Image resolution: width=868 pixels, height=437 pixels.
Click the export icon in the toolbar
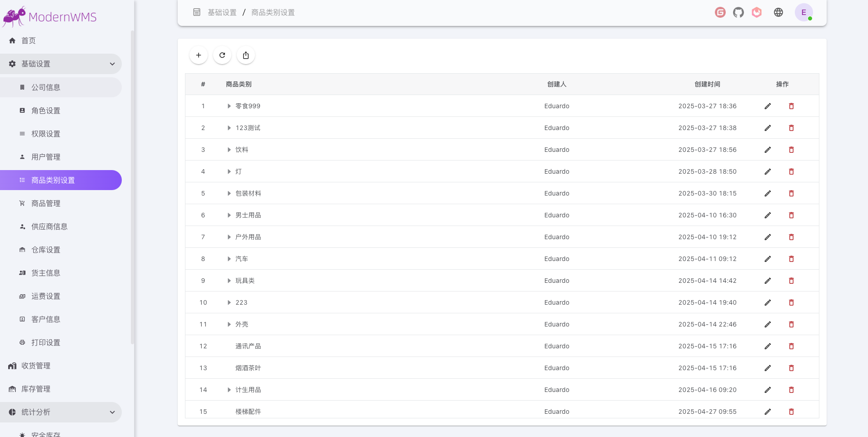[x=246, y=55]
